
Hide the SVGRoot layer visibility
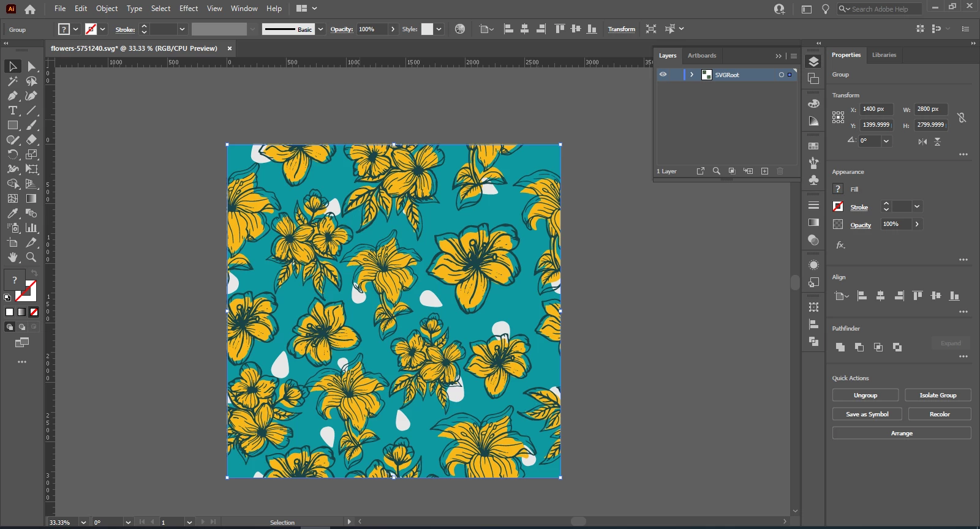click(x=663, y=75)
